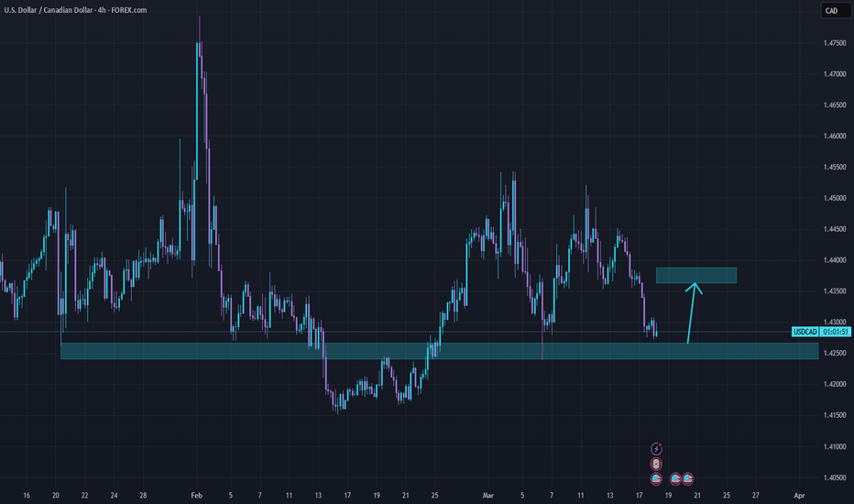Click the Apr label on time axis
Screen dimensions: 854x504
(799, 495)
